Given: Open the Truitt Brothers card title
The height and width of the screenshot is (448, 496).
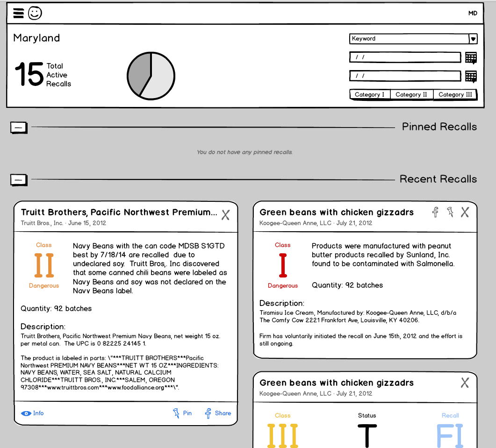Looking at the screenshot, I should 119,212.
